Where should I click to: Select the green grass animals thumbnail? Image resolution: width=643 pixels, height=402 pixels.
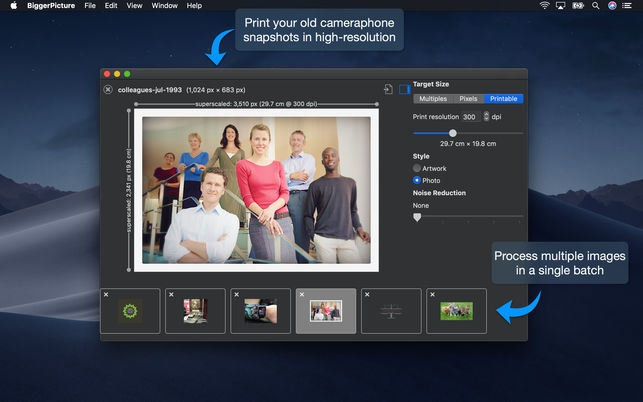click(x=456, y=311)
